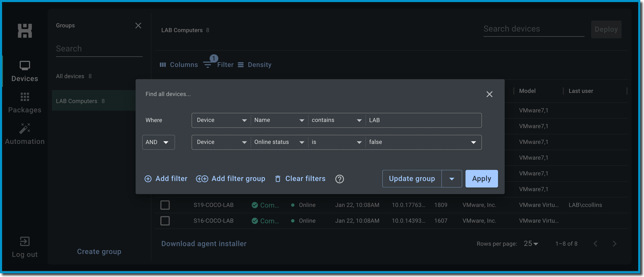
Task: Select the S19-COCO-LAB row checkbox
Action: point(165,205)
